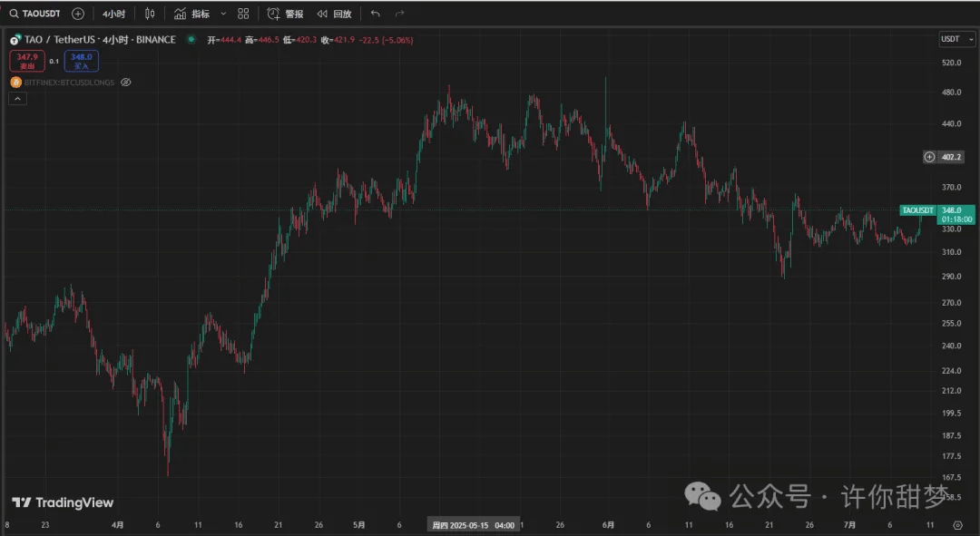Open the TAOUSDT symbol search
The width and height of the screenshot is (980, 536).
click(35, 13)
